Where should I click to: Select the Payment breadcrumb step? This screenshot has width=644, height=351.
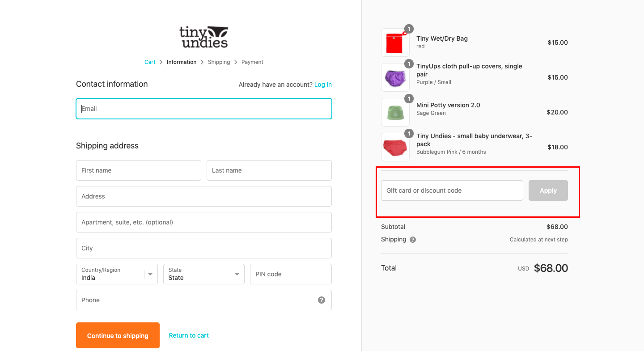[x=252, y=62]
